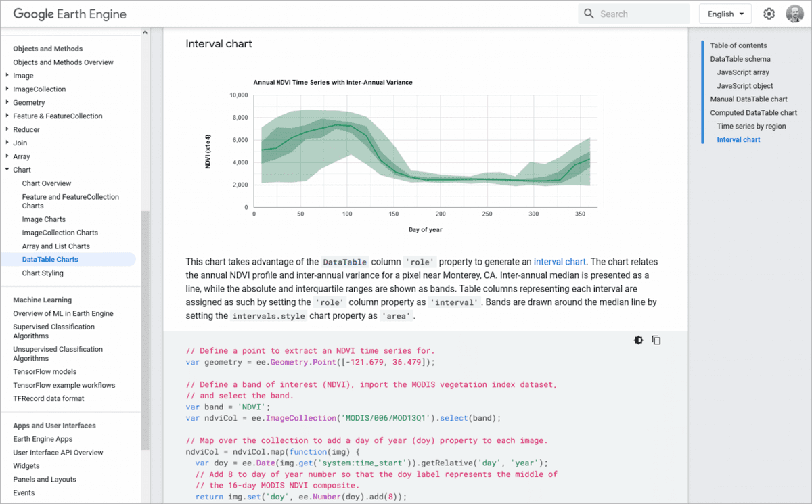Open Chart Overview in sidebar
This screenshot has height=504, width=812.
tap(47, 183)
